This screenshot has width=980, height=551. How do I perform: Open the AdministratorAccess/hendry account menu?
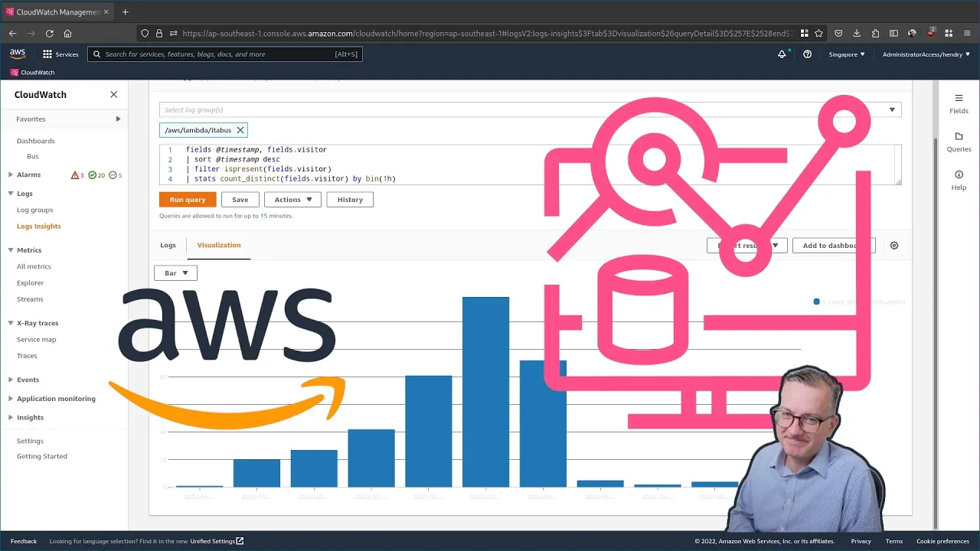coord(926,54)
